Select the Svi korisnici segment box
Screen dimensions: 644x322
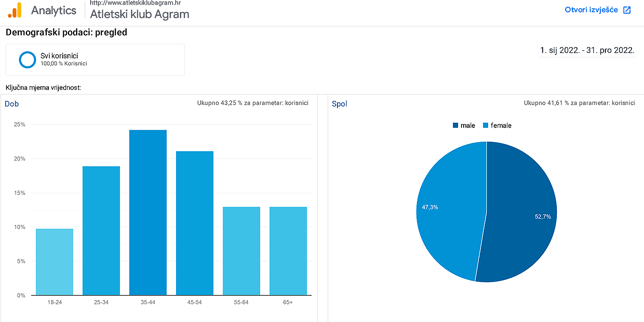[95, 60]
